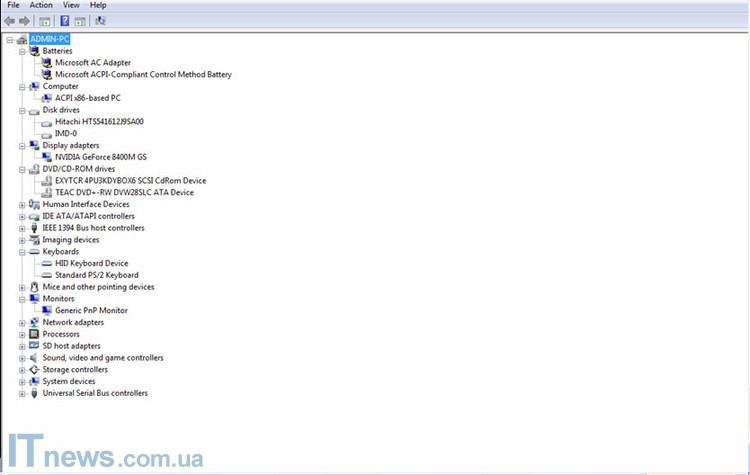Click the Universal Serial Bus controllers icon
Viewport: 750px width, 475px height.
pos(34,393)
